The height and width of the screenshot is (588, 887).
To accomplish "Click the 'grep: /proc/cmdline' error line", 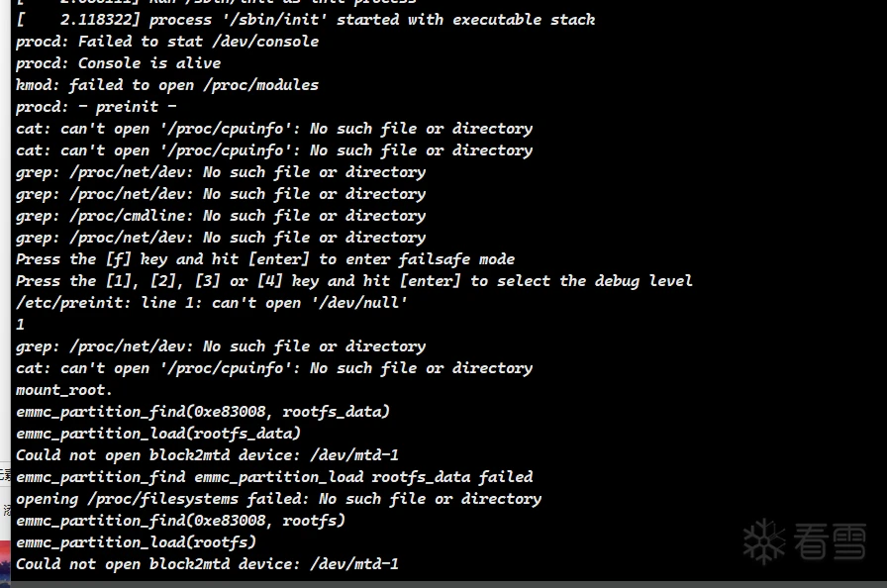I will [x=221, y=216].
